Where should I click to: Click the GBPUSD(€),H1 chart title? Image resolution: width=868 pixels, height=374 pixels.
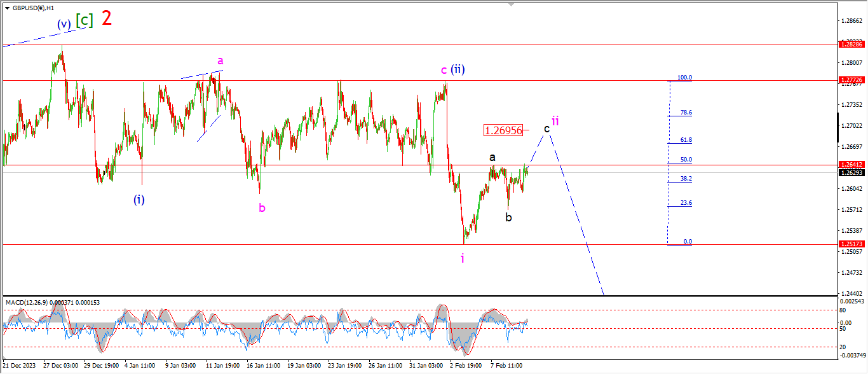click(34, 8)
